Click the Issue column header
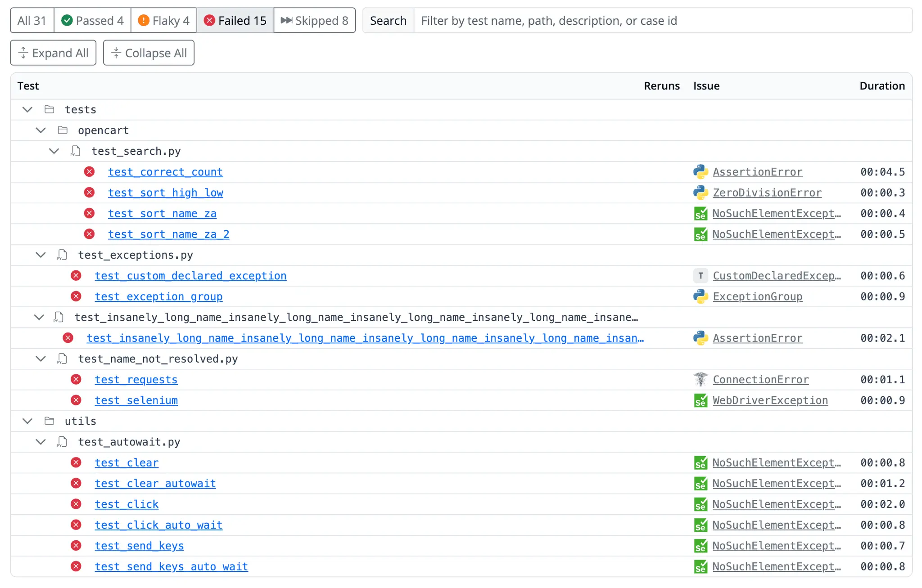The width and height of the screenshot is (922, 588). [x=706, y=86]
